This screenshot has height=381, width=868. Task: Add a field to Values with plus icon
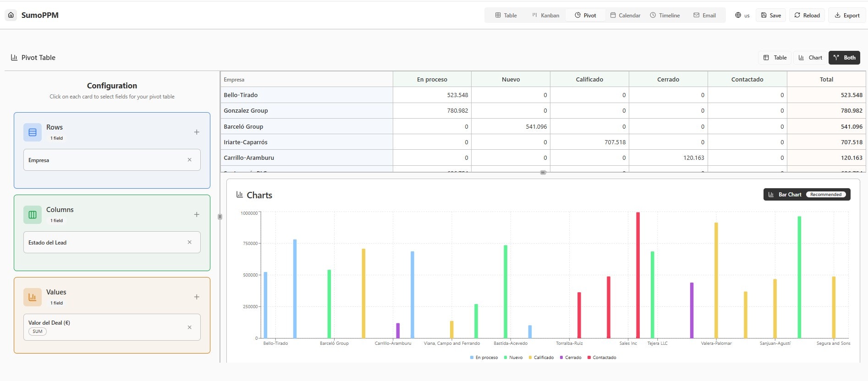197,297
